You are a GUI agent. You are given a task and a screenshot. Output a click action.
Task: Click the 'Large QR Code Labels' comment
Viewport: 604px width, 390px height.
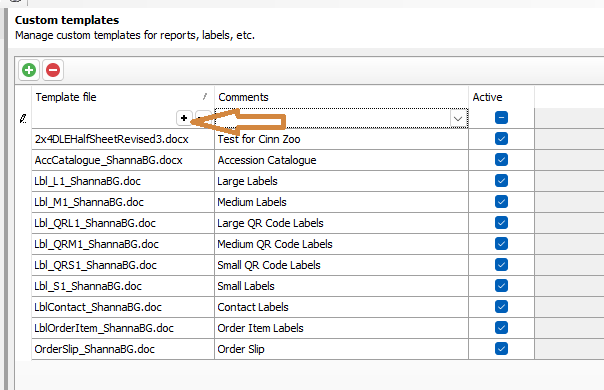341,223
